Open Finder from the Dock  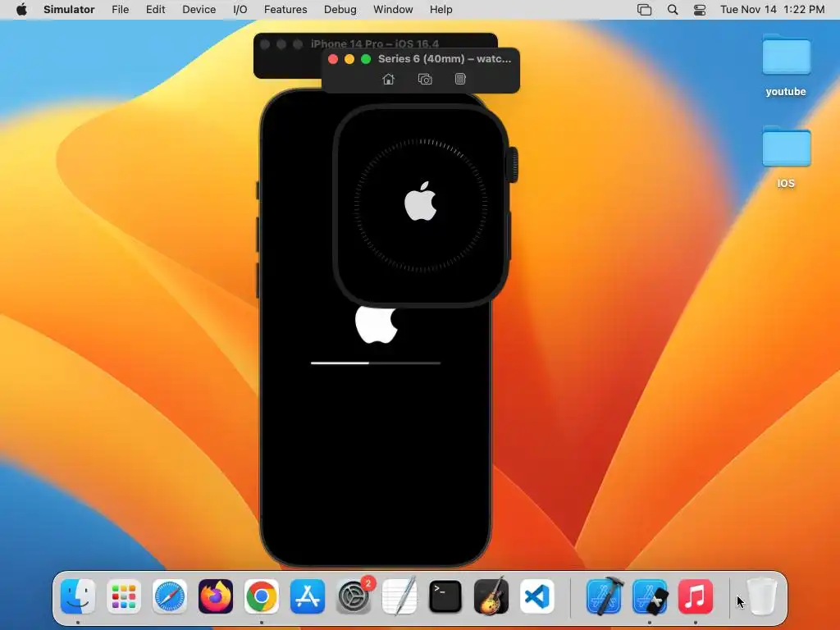78,596
